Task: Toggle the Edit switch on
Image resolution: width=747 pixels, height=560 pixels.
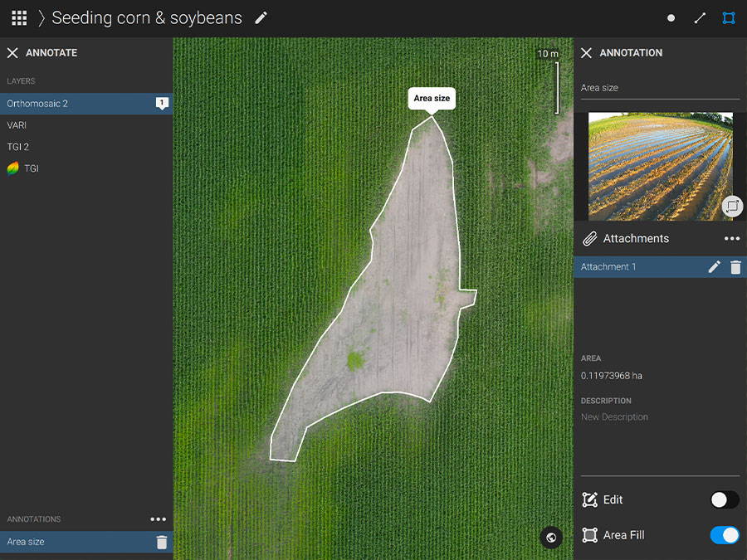Action: [725, 500]
